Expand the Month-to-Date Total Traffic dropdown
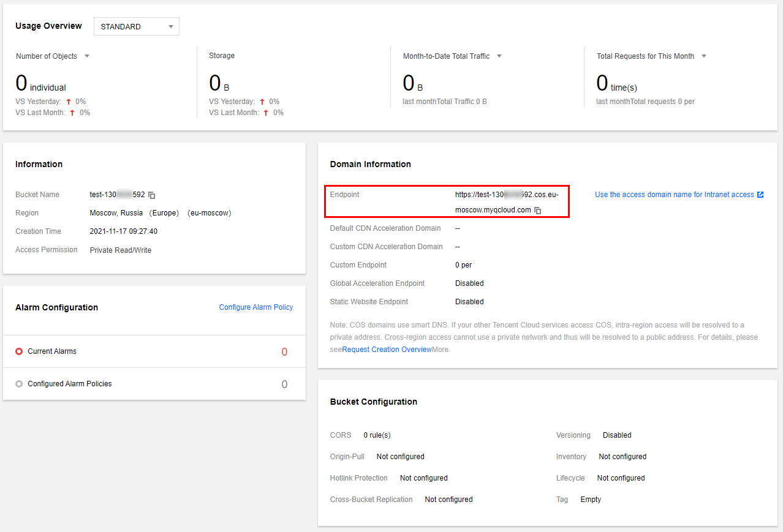Viewport: 783px width, 532px height. [x=499, y=56]
